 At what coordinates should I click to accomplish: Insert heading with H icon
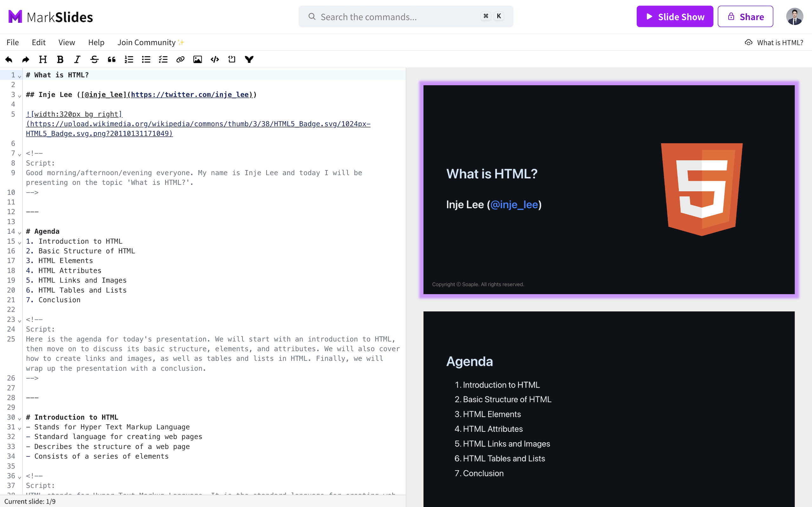(43, 59)
